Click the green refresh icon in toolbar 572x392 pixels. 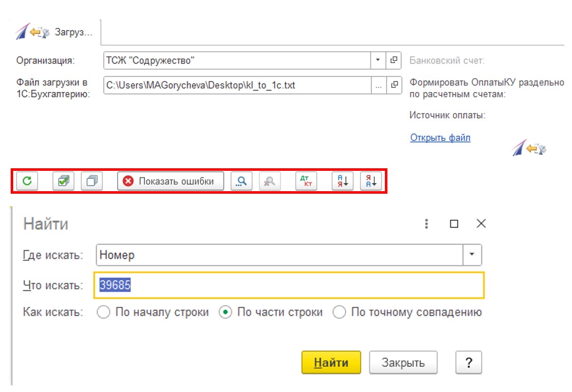(x=27, y=181)
